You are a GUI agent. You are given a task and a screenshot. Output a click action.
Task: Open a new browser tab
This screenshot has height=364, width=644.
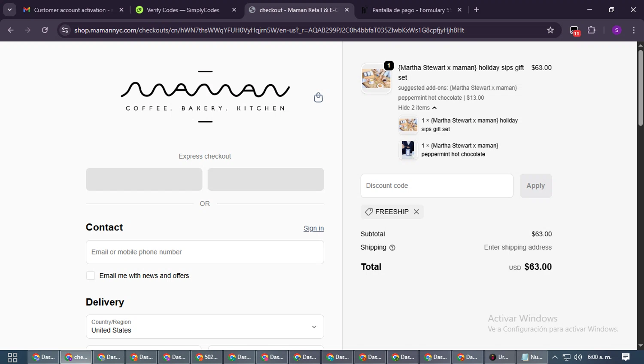coord(477,10)
